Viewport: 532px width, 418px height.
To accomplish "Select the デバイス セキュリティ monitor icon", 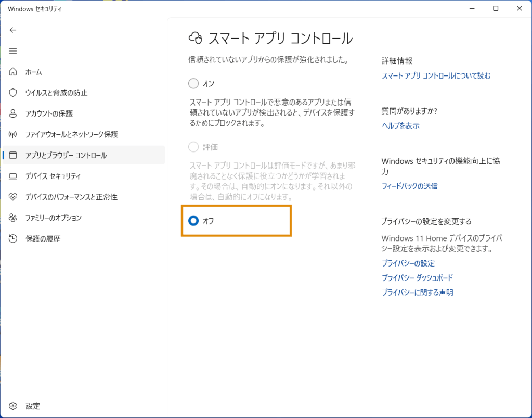I will pos(12,176).
